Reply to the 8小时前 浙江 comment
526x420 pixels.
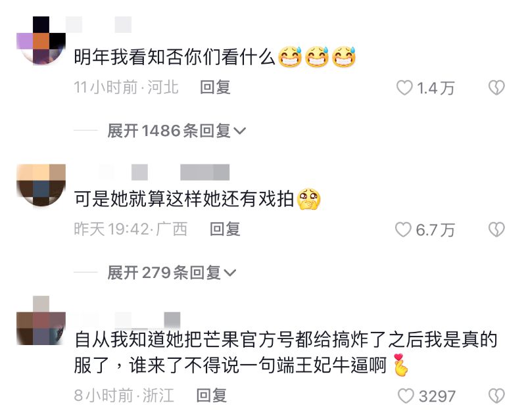[x=211, y=395]
